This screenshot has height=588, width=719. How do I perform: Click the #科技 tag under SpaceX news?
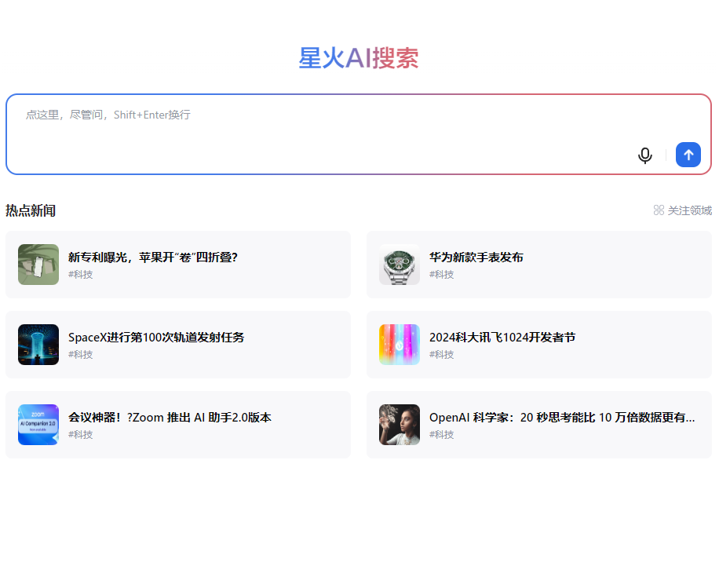(81, 355)
